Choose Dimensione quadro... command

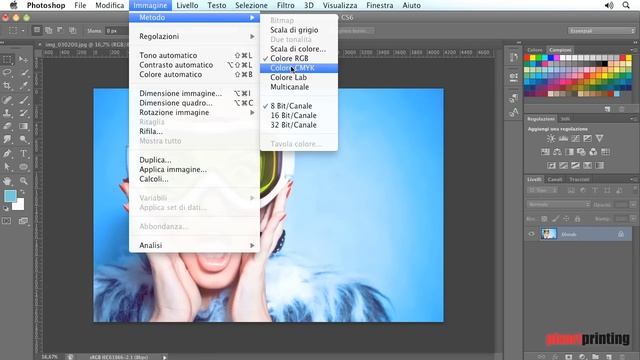(x=194, y=103)
